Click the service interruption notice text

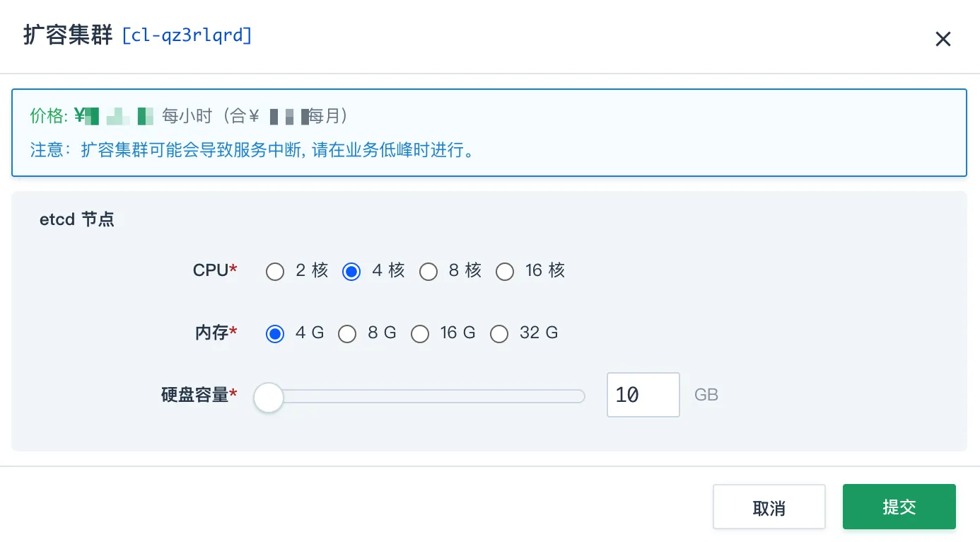(252, 150)
